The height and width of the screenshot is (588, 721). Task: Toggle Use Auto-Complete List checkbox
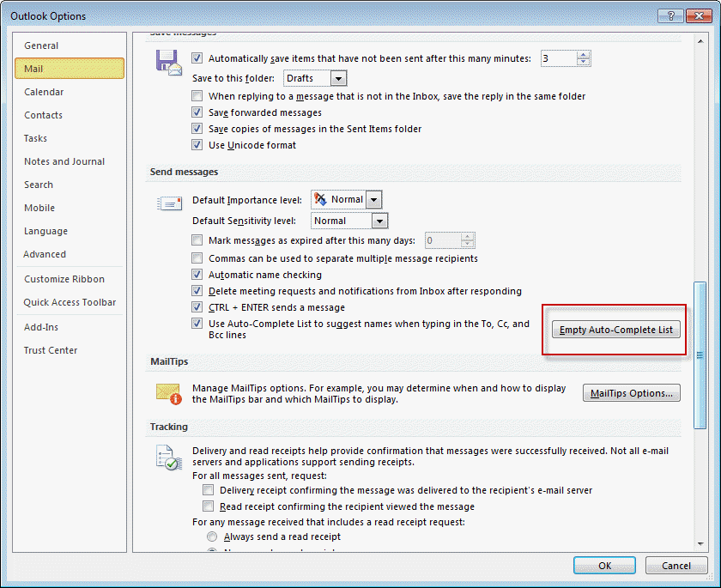click(197, 324)
